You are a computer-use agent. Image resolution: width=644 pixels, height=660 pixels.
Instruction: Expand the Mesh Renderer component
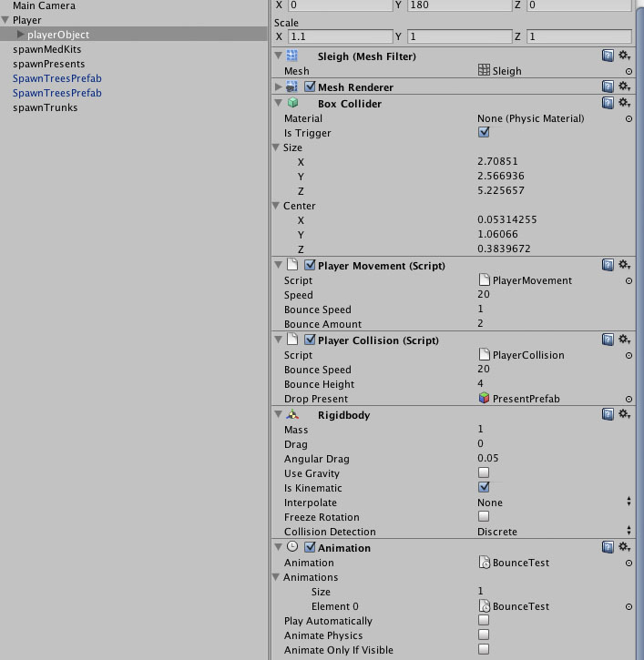278,87
